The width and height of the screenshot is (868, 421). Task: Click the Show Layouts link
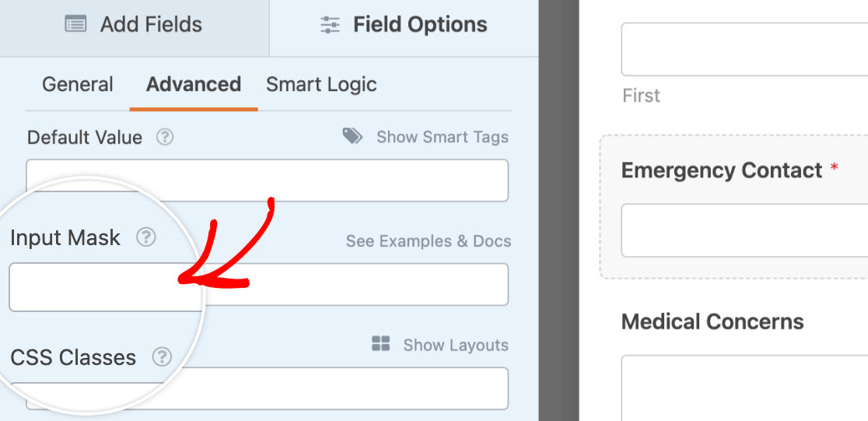455,346
